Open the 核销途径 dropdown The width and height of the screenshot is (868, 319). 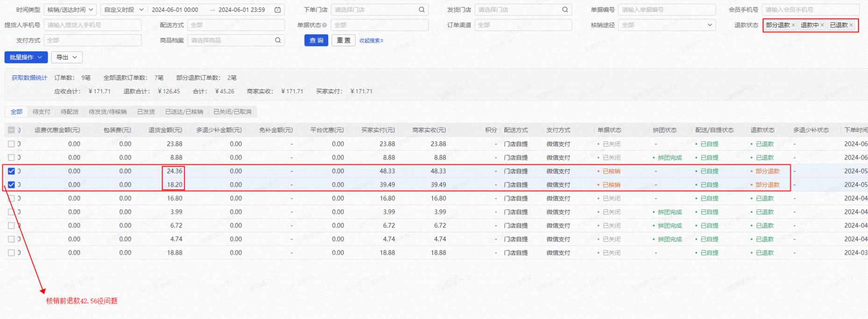[x=667, y=25]
